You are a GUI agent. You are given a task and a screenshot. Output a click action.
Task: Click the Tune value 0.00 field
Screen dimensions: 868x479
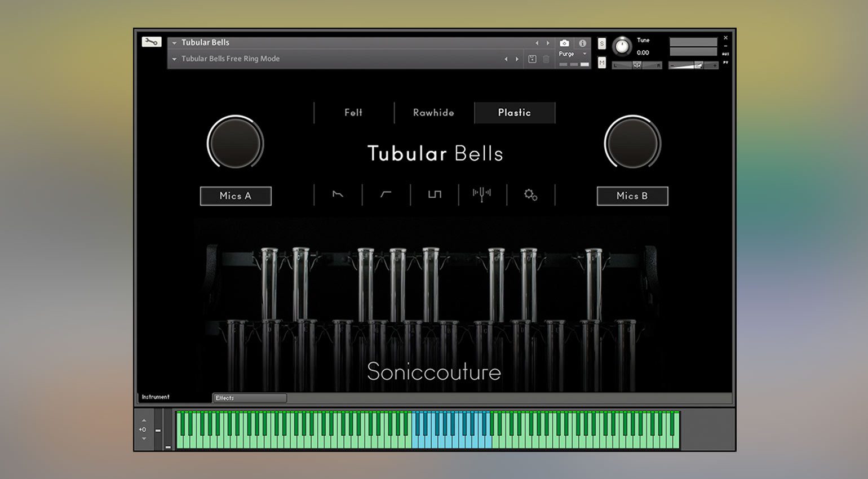(643, 53)
